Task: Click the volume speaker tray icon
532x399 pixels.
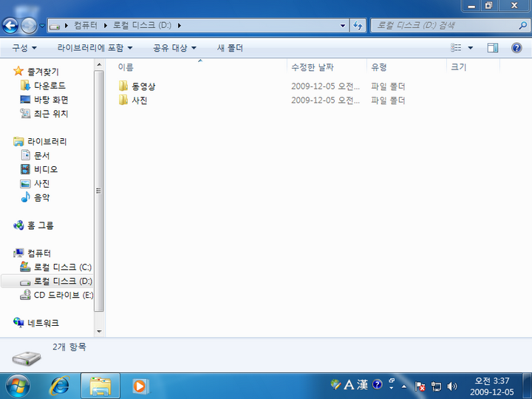Action: click(452, 386)
